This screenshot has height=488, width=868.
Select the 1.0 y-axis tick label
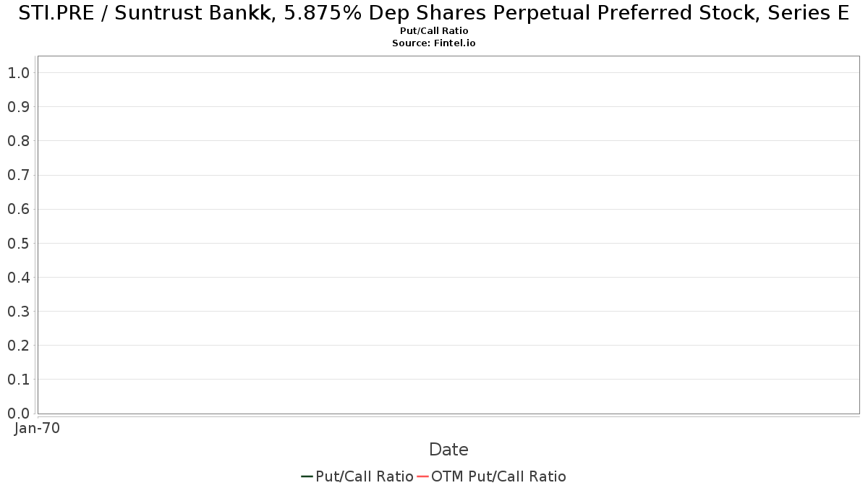coord(18,73)
